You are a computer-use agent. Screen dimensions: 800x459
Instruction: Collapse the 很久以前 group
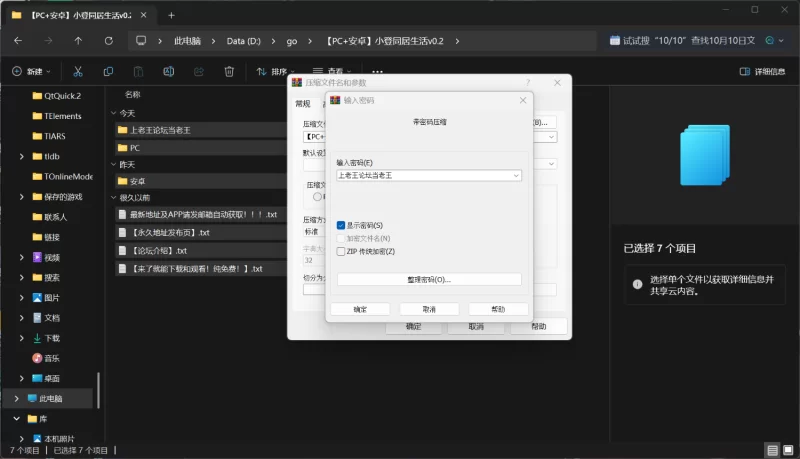tap(113, 197)
